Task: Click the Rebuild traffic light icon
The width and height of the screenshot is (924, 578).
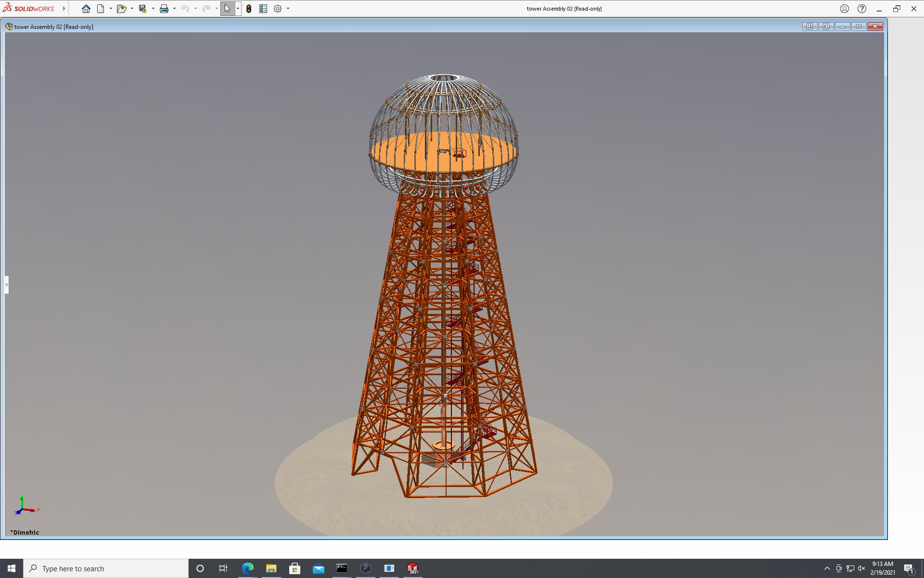Action: (x=249, y=9)
